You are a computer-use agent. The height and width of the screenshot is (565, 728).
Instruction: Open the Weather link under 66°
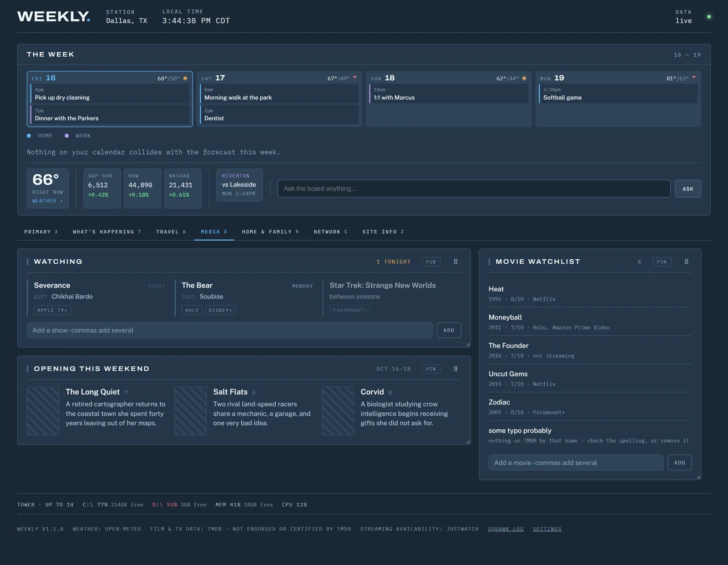pos(47,201)
